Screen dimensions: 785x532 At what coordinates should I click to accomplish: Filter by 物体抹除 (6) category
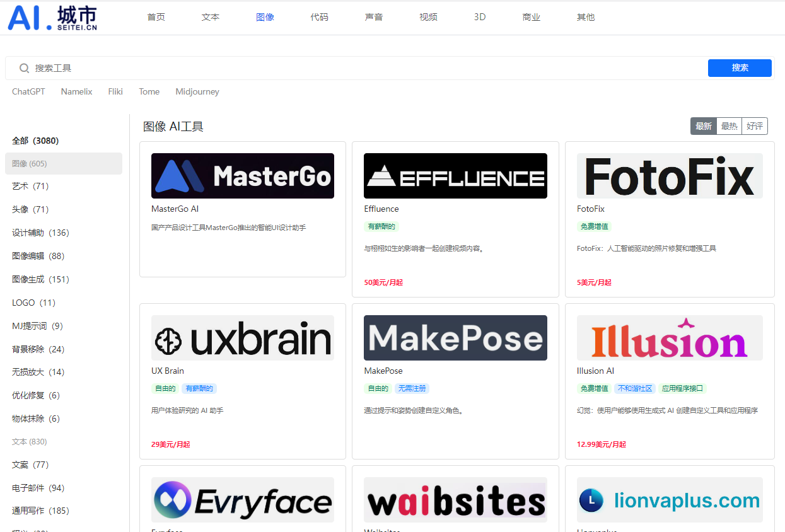(36, 419)
